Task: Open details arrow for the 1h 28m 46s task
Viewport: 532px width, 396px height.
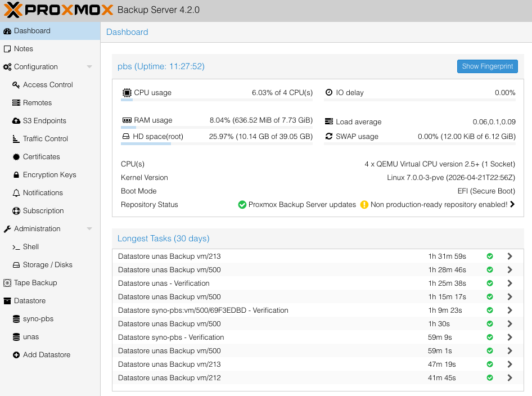Action: click(510, 270)
